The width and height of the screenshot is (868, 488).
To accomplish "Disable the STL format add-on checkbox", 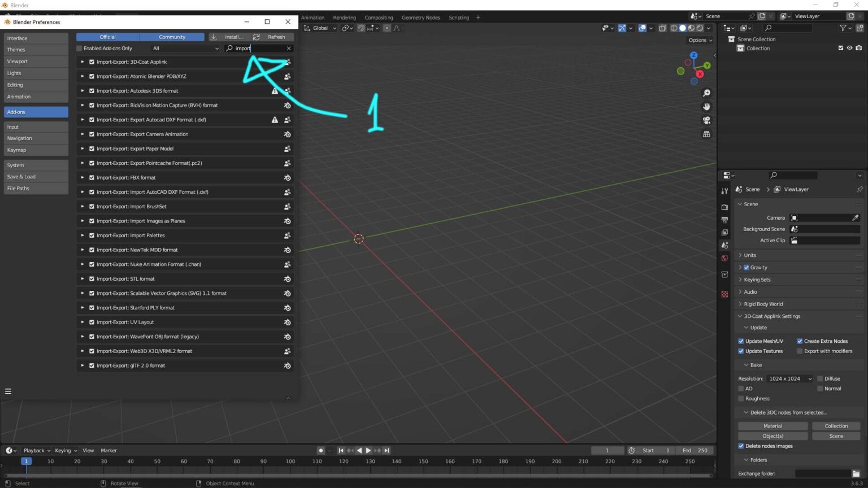I will coord(92,278).
